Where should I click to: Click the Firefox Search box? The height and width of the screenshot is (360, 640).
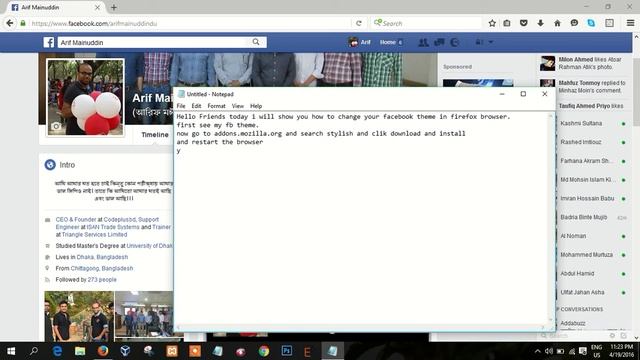coord(427,23)
